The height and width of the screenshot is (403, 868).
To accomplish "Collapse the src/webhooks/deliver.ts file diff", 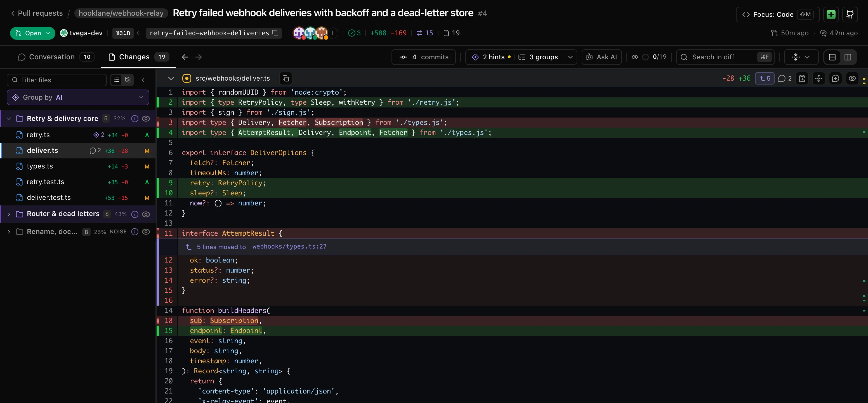I will 171,78.
